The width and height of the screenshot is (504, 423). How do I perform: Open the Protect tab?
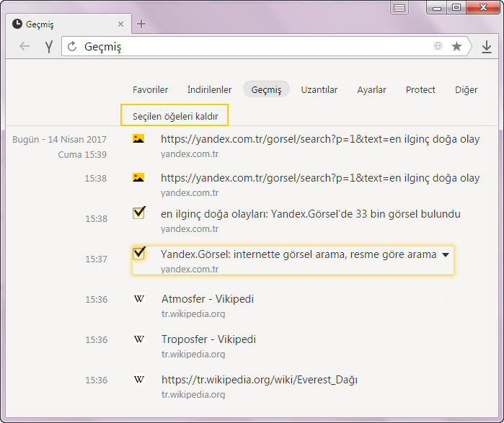420,89
